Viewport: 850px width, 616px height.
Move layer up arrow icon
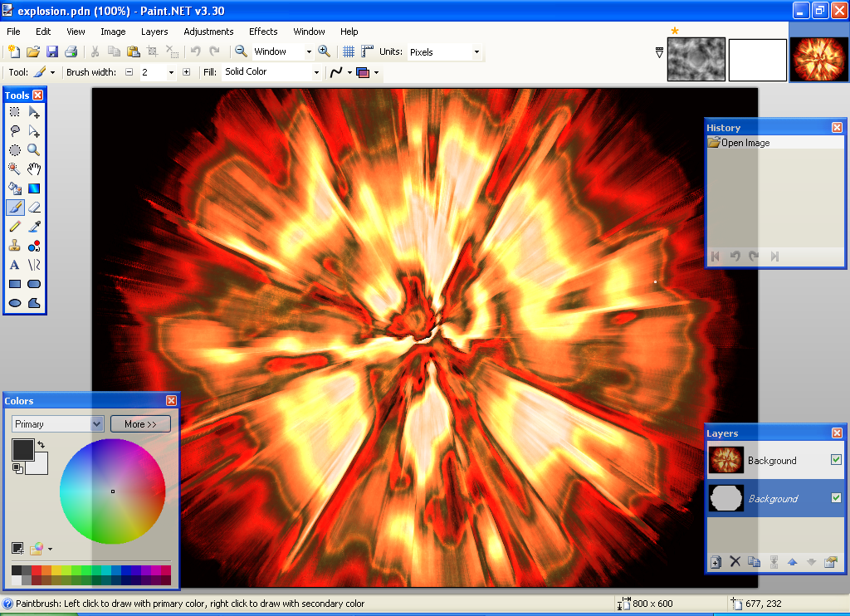pyautogui.click(x=792, y=562)
